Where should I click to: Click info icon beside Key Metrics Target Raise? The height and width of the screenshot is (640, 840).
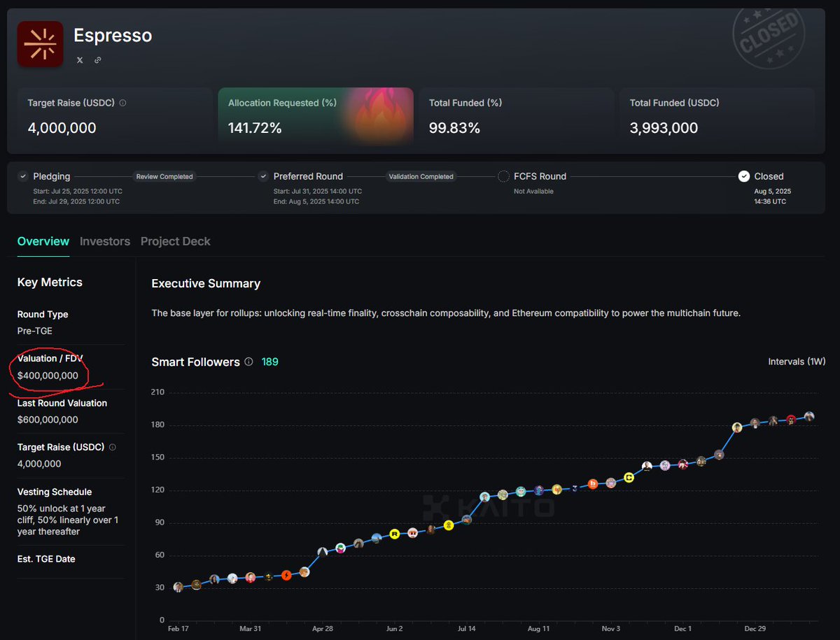(x=113, y=447)
